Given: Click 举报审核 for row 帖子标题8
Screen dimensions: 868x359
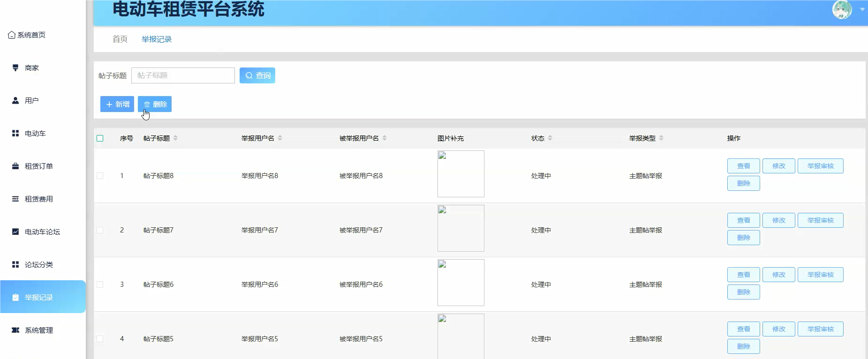Looking at the screenshot, I should (x=821, y=166).
